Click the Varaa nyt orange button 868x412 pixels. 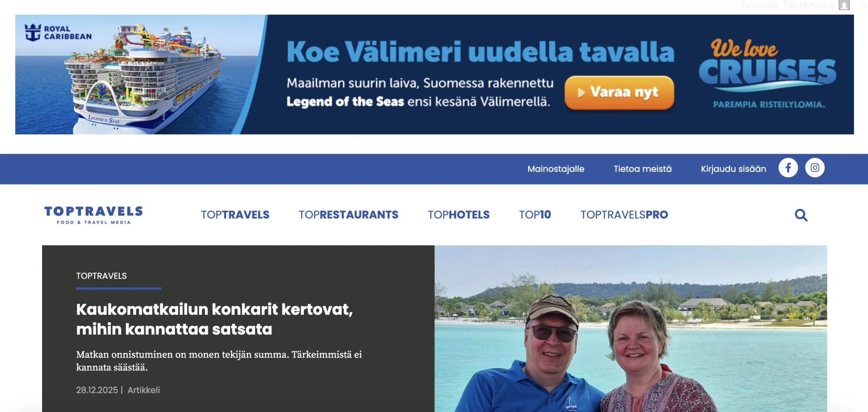point(619,92)
